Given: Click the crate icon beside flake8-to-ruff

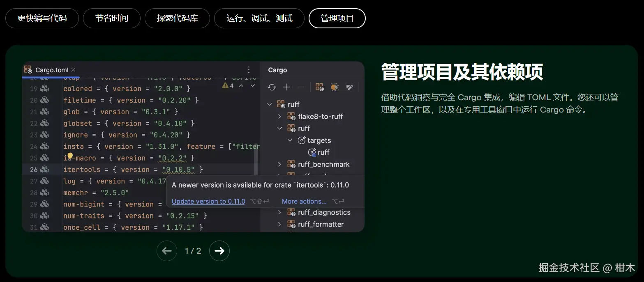Looking at the screenshot, I should pos(291,116).
